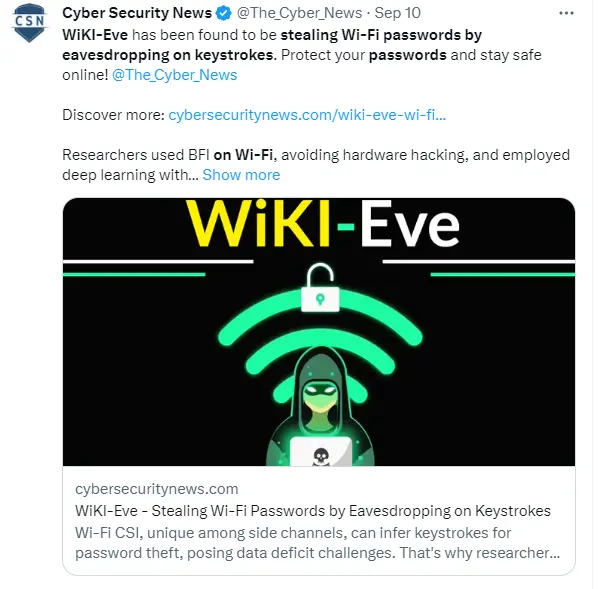Click the hooded hacker figure

point(320,407)
